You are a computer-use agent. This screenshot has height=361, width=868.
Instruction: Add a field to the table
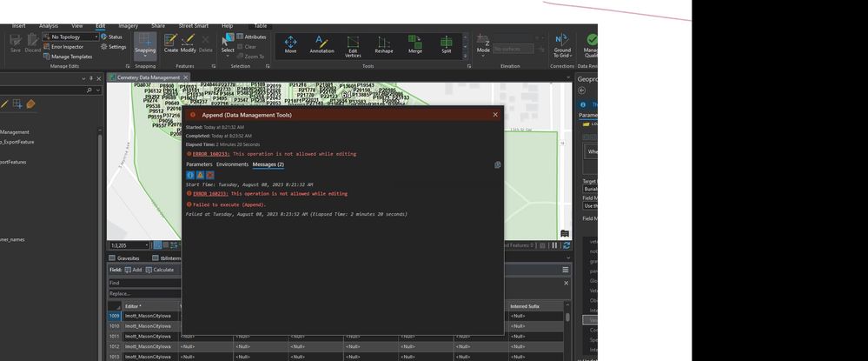[133, 270]
